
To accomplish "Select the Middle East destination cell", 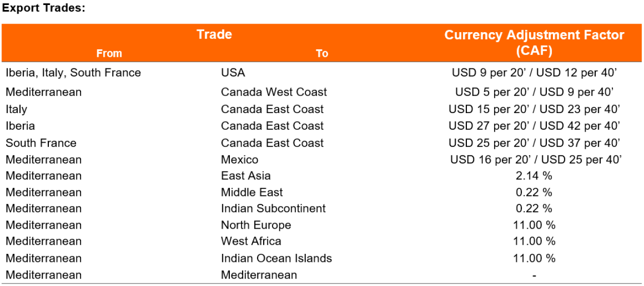I will point(252,192).
